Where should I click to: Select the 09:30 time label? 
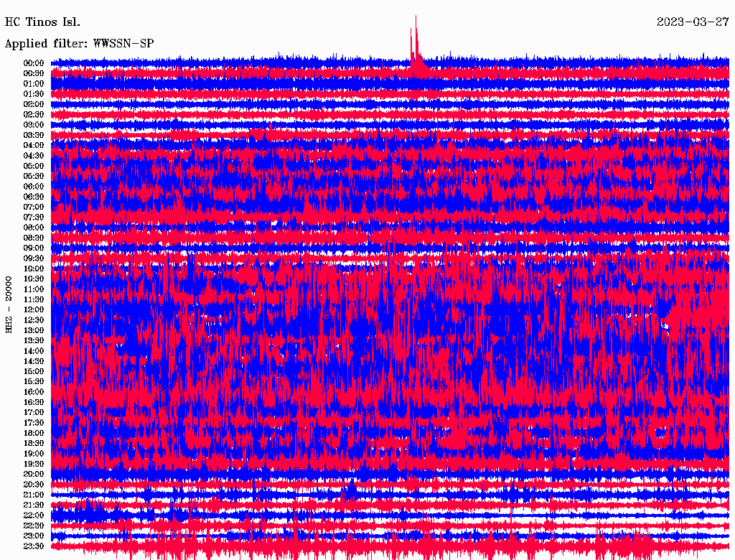coord(34,258)
